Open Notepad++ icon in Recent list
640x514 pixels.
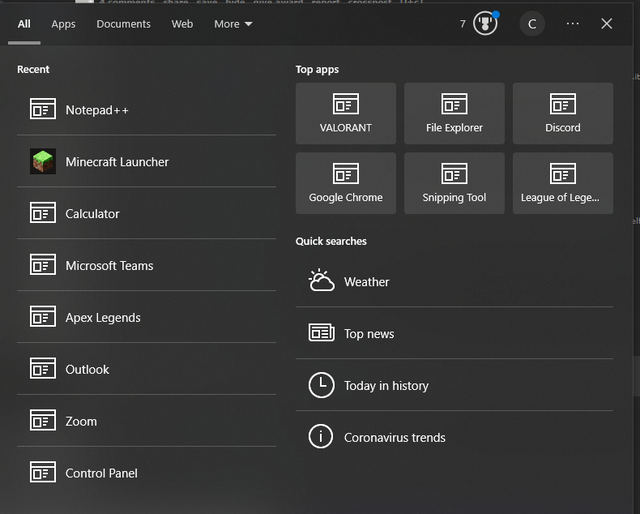(43, 109)
